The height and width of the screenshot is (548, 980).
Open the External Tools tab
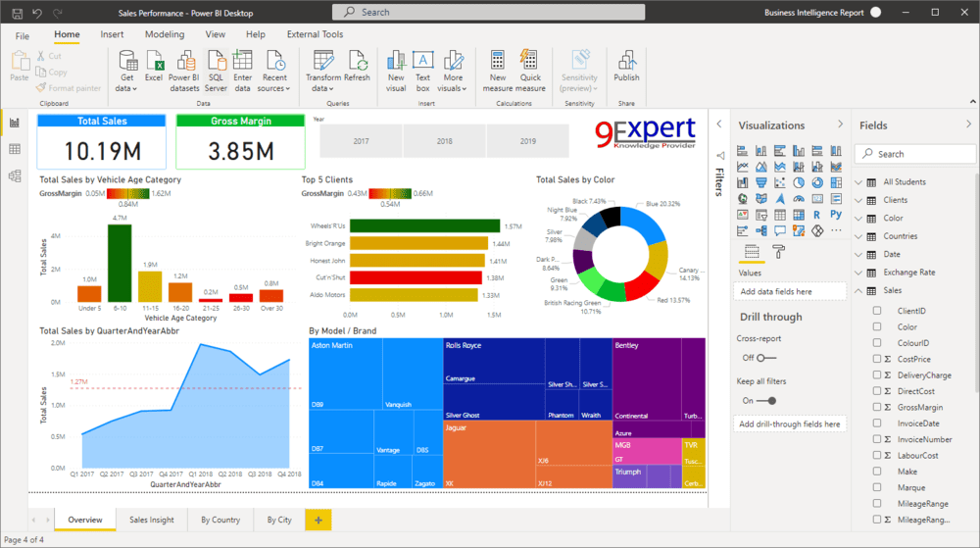[x=315, y=34]
